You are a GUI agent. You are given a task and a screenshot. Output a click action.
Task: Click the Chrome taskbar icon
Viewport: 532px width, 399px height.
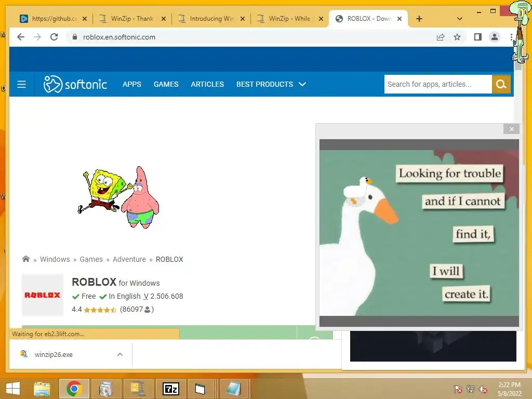tap(74, 389)
